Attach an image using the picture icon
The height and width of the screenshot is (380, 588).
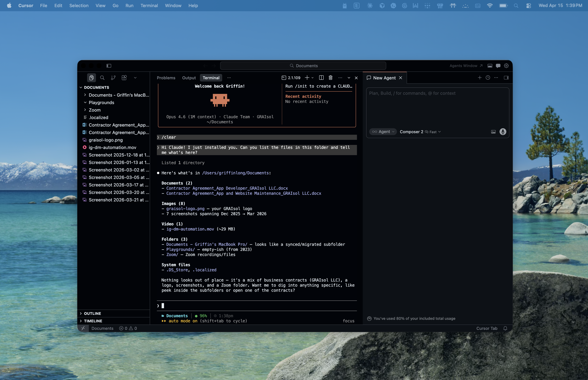[493, 132]
